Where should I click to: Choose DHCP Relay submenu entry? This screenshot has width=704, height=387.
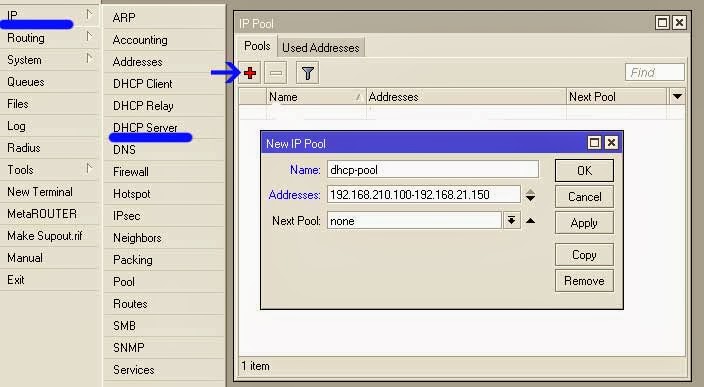coord(164,106)
